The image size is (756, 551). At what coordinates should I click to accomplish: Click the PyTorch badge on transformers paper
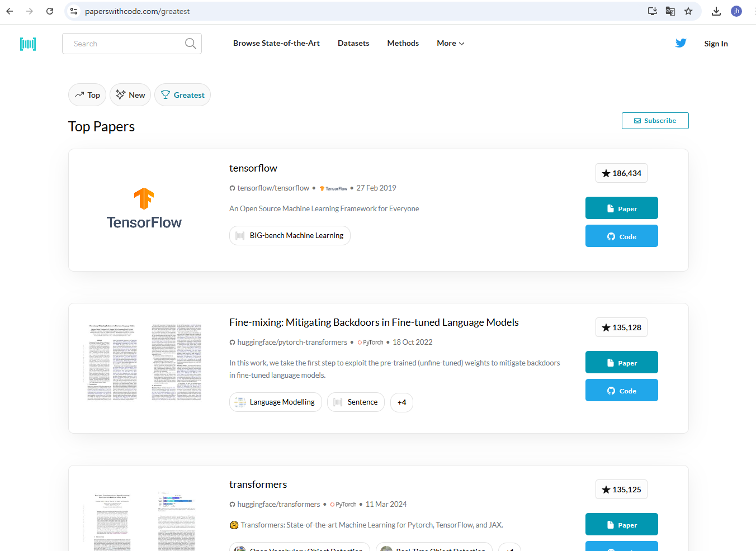(343, 505)
